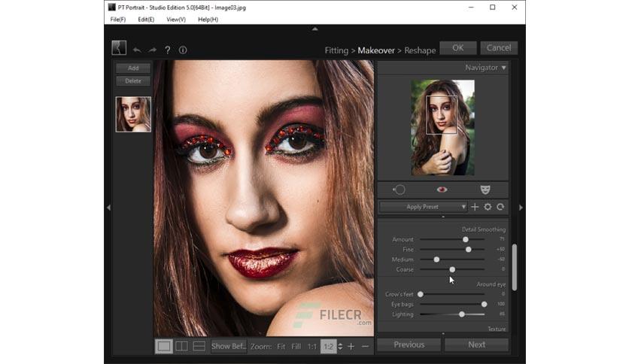Click the Texture section header
The image size is (629, 364).
497,329
